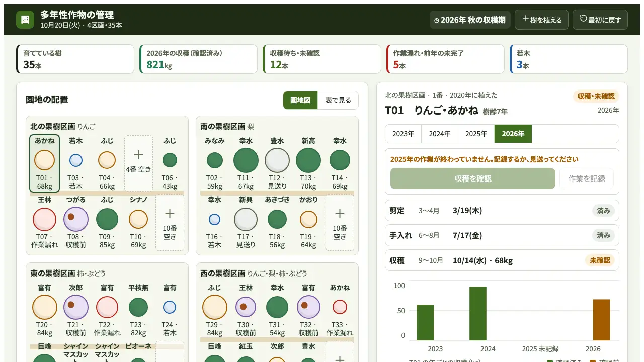Select tree T09 ふじ 85kg
The height and width of the screenshot is (362, 644).
click(x=107, y=222)
